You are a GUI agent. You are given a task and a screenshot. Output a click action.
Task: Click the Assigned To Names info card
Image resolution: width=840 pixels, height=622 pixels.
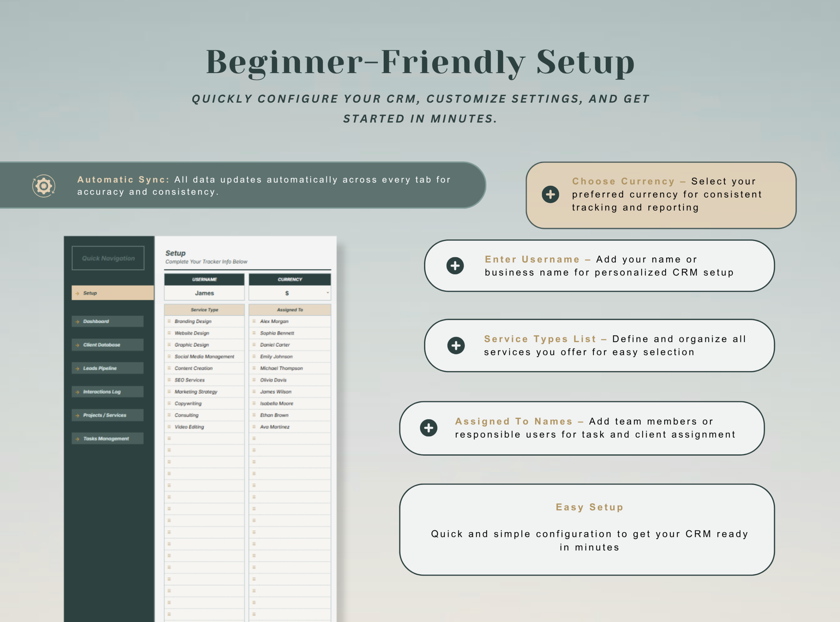582,428
